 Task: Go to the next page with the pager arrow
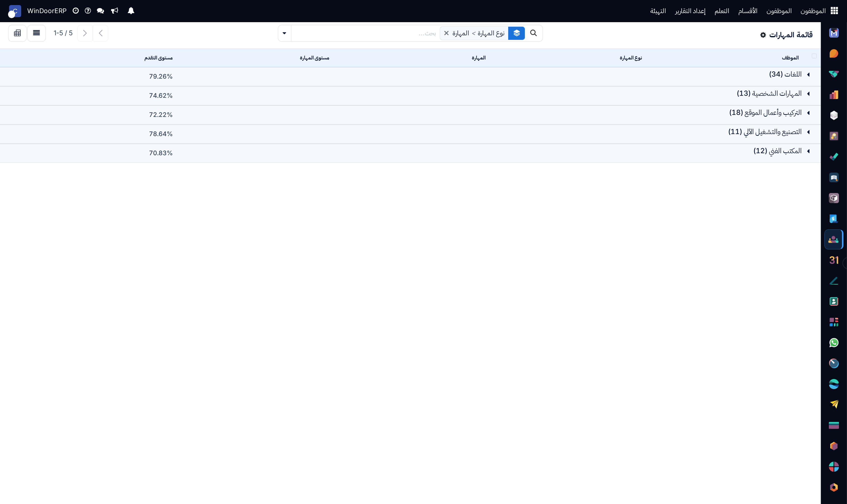coord(85,33)
